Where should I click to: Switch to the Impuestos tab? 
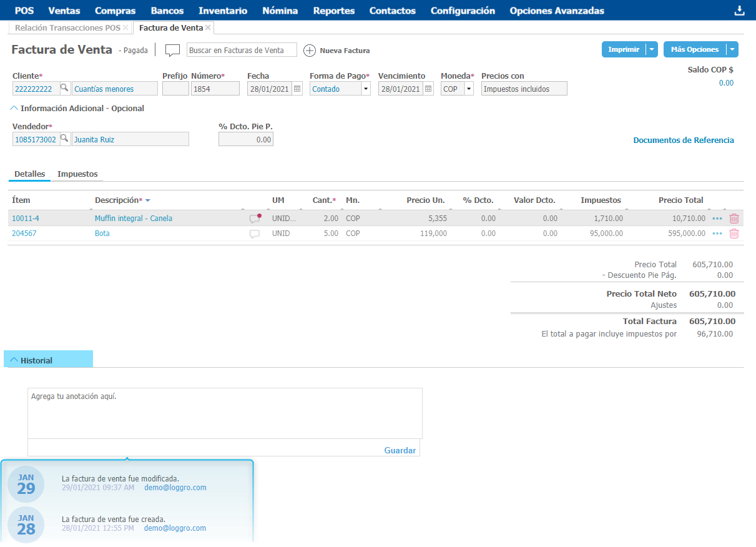click(77, 174)
